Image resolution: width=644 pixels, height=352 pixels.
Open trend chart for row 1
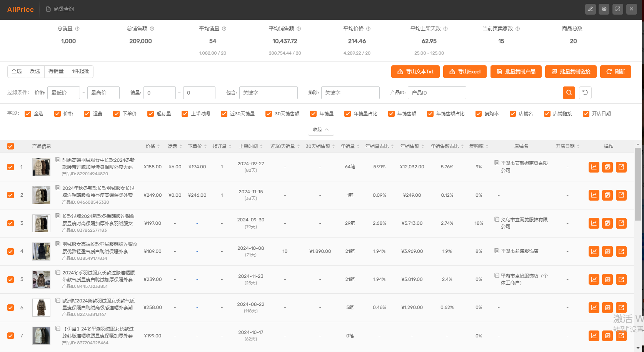tap(594, 167)
